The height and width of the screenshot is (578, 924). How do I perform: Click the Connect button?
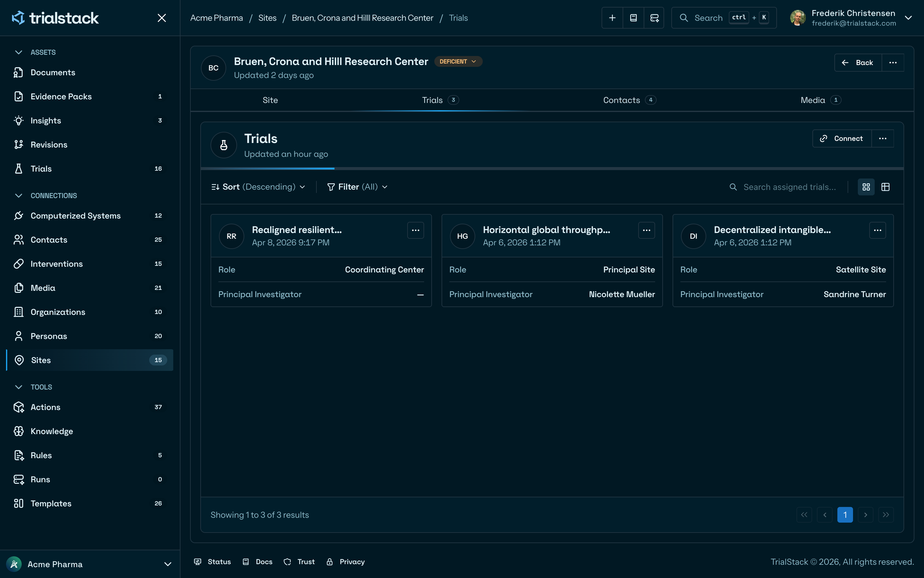(x=842, y=138)
